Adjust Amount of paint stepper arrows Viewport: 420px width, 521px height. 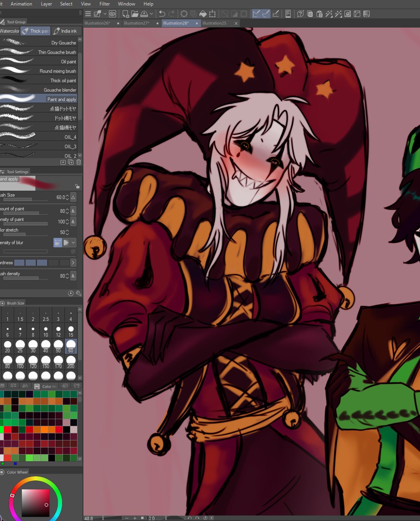(x=67, y=211)
